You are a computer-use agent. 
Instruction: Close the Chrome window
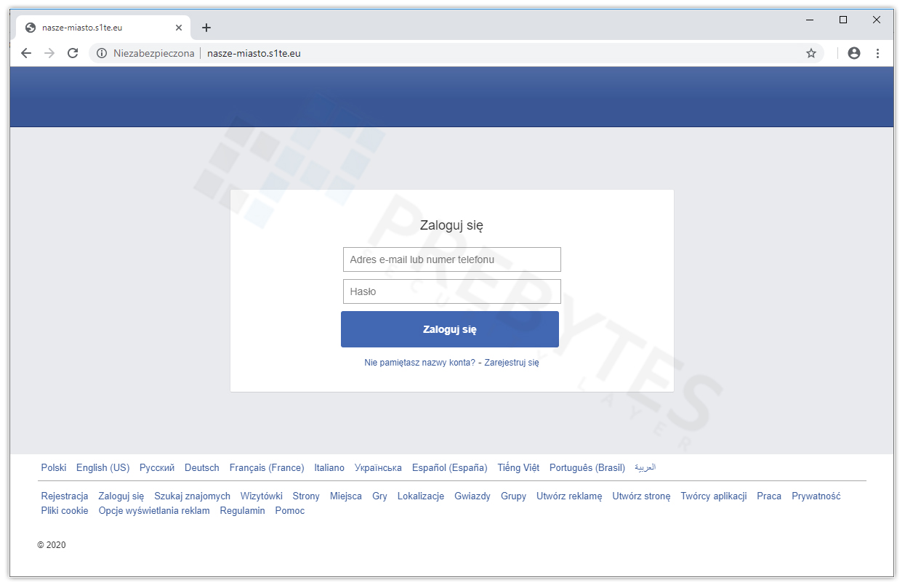point(877,20)
